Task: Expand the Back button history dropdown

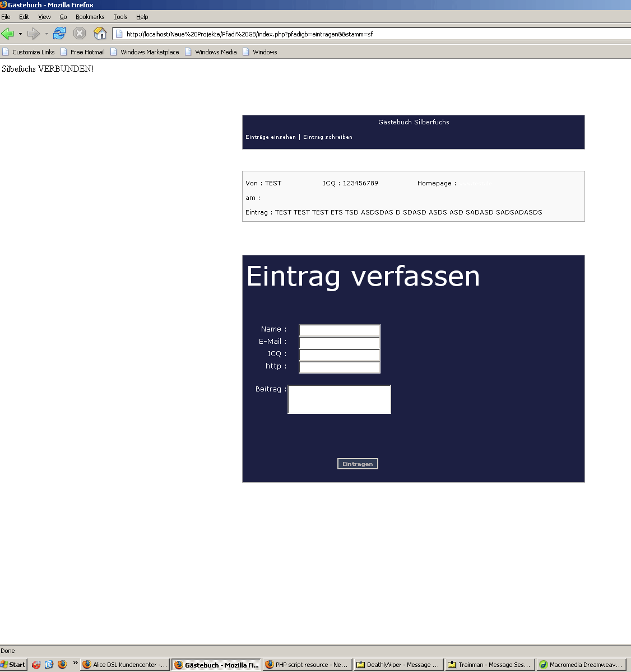Action: tap(20, 34)
